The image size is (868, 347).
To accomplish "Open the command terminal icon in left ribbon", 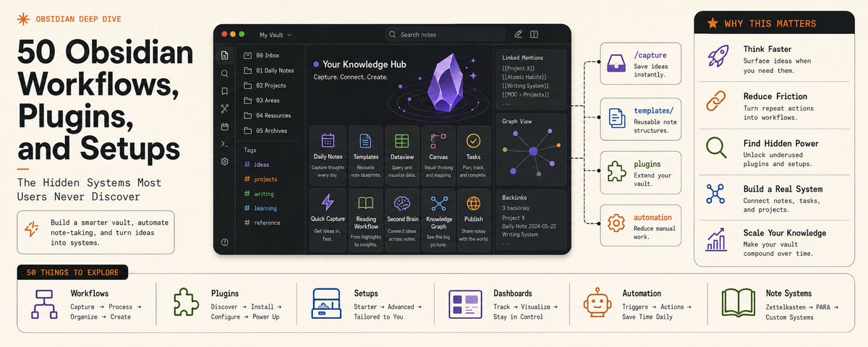I will pos(225,145).
